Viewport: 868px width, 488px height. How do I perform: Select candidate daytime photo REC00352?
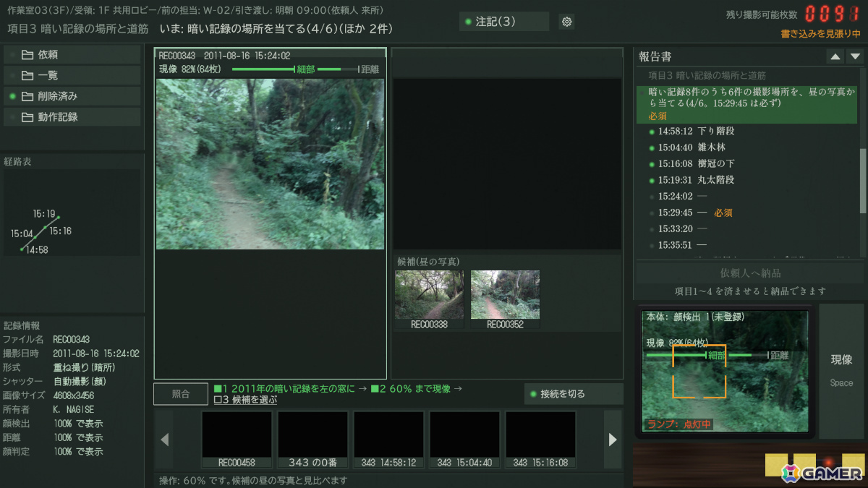(505, 300)
